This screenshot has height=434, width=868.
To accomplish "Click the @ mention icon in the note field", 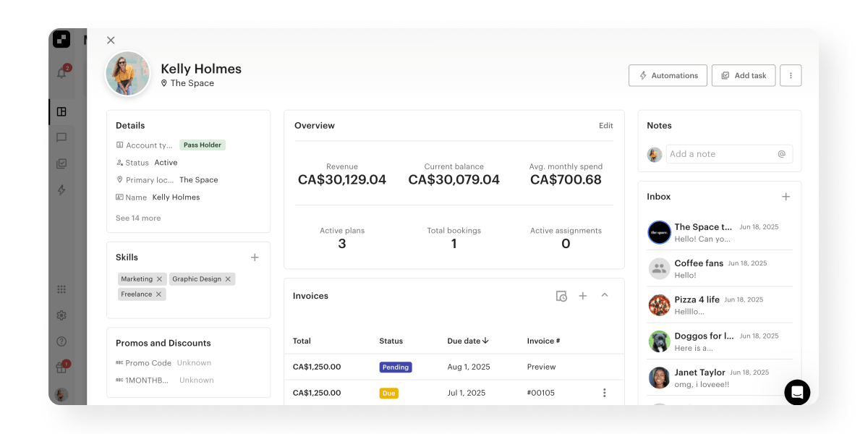I will point(780,153).
